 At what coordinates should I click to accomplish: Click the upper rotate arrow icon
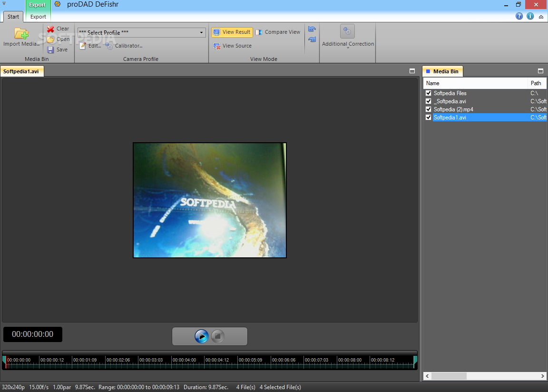click(312, 29)
